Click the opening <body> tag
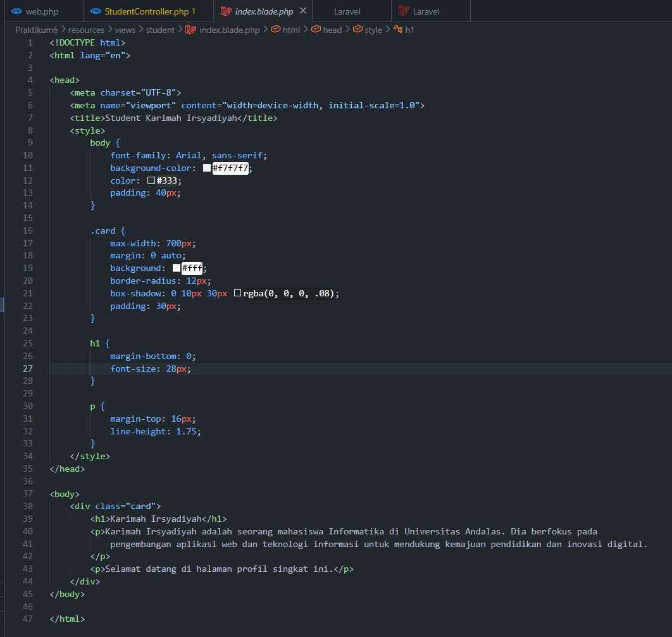Screen dimensions: 672x637 pos(65,494)
